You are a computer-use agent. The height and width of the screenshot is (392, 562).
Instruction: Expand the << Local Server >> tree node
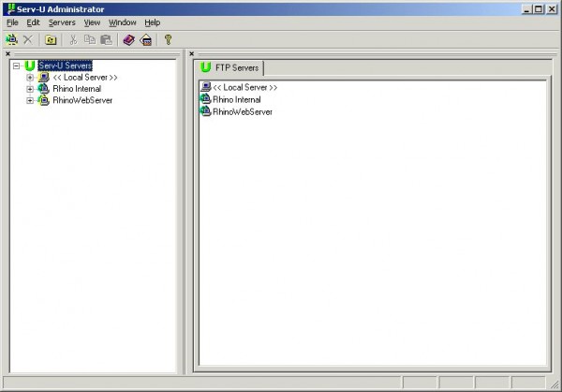point(30,78)
